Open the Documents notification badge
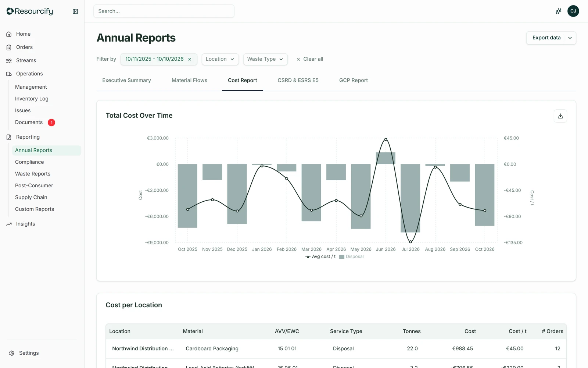The image size is (588, 368). point(51,122)
